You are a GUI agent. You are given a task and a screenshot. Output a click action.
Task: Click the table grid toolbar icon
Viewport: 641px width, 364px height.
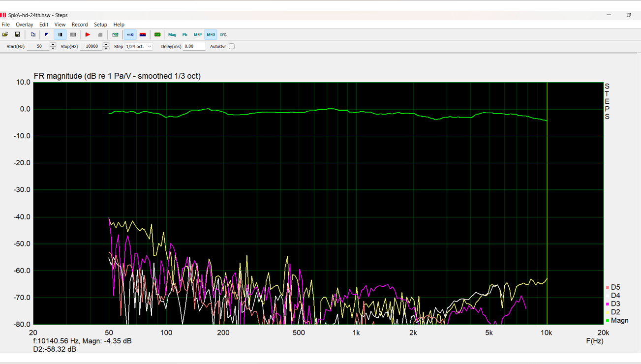pyautogui.click(x=73, y=35)
